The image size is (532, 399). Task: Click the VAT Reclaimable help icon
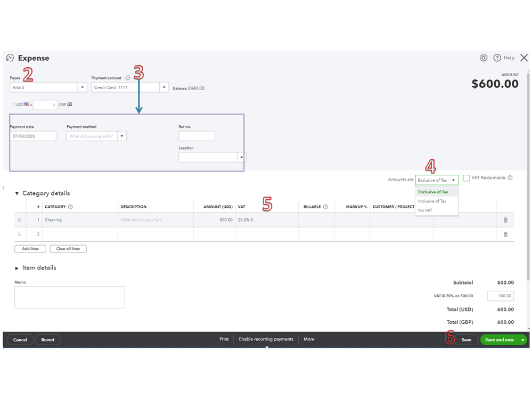tap(510, 177)
